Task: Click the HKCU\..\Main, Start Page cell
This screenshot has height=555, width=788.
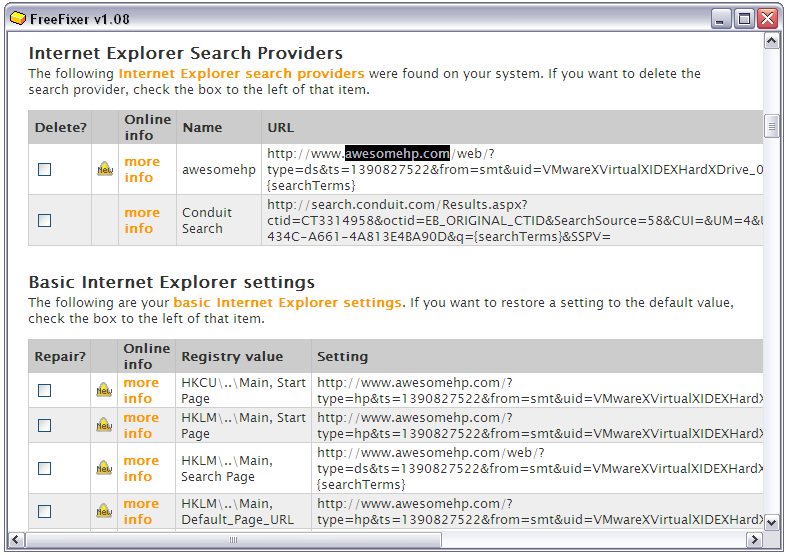Action: 243,390
